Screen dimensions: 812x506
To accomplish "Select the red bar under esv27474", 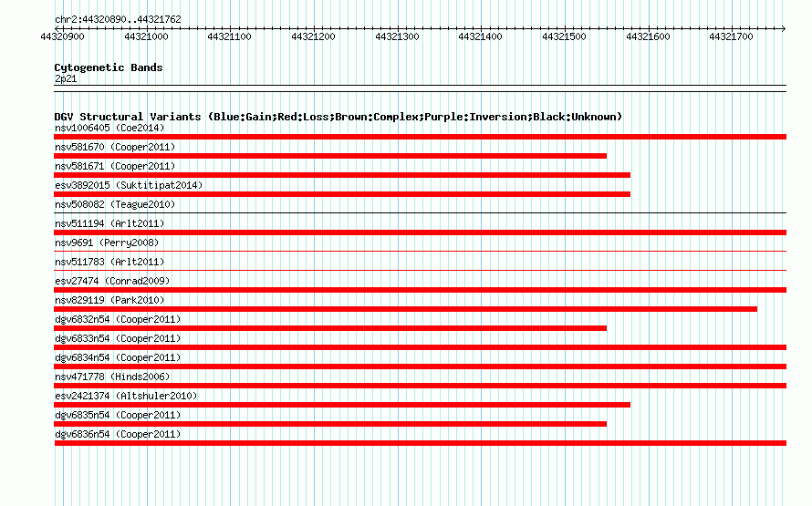I will (x=420, y=290).
